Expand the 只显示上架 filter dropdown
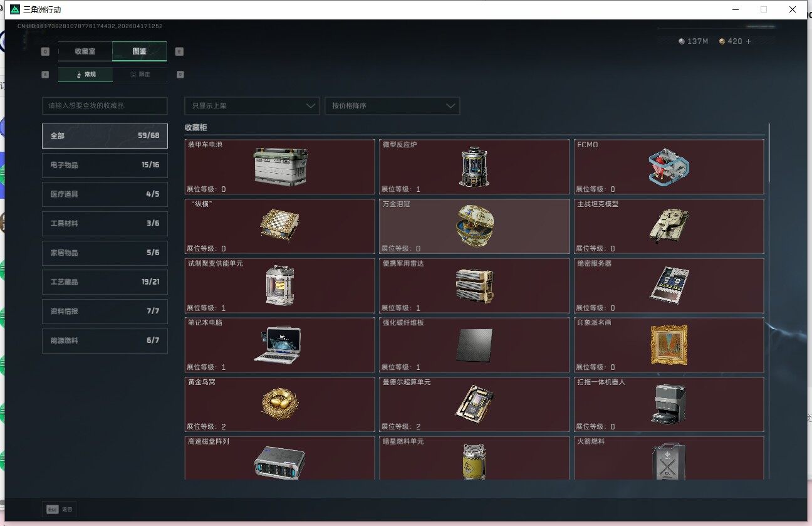The width and height of the screenshot is (812, 526). tap(252, 106)
